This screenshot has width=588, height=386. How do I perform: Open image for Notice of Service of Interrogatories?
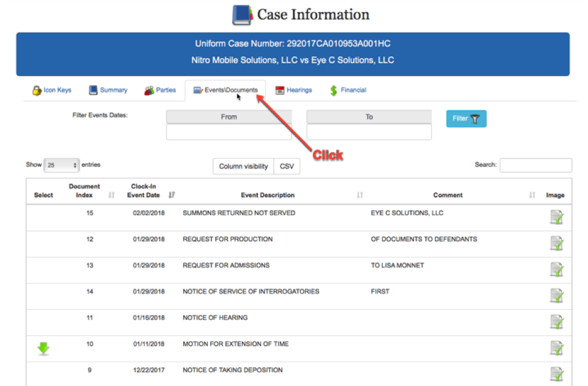coord(556,296)
